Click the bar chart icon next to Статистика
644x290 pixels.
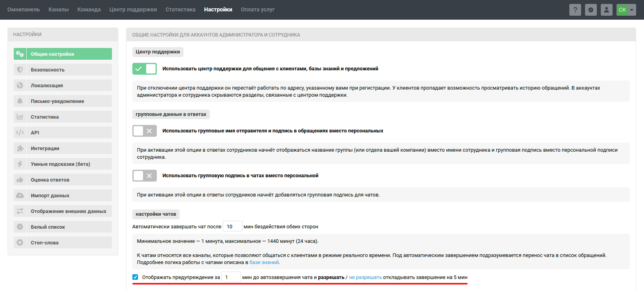click(x=20, y=117)
